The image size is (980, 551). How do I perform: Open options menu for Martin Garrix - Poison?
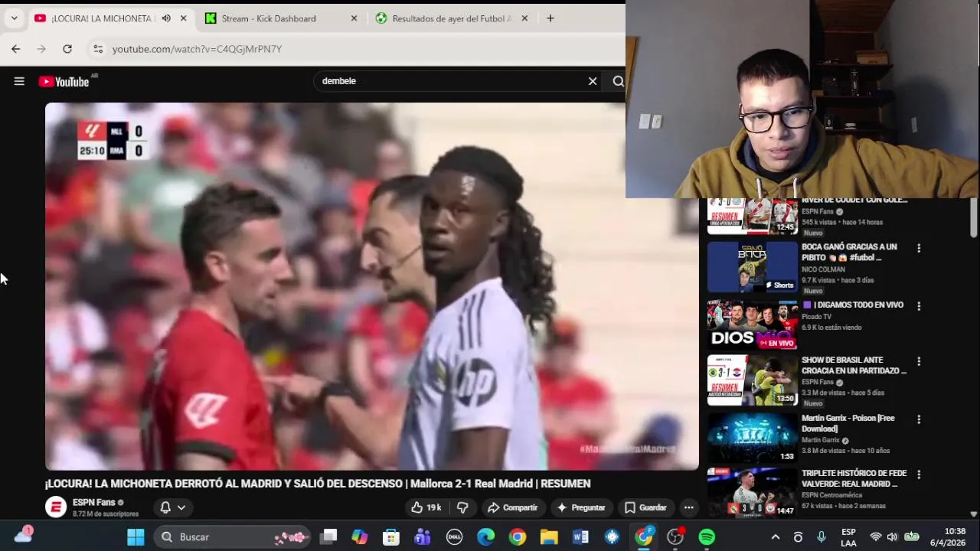(919, 419)
